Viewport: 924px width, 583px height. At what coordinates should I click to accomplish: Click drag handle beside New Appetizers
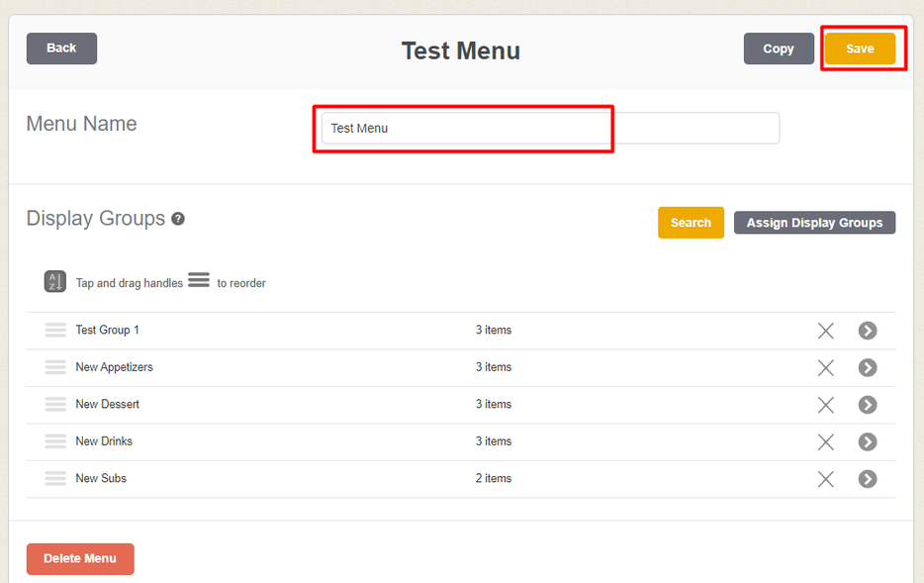click(x=55, y=367)
